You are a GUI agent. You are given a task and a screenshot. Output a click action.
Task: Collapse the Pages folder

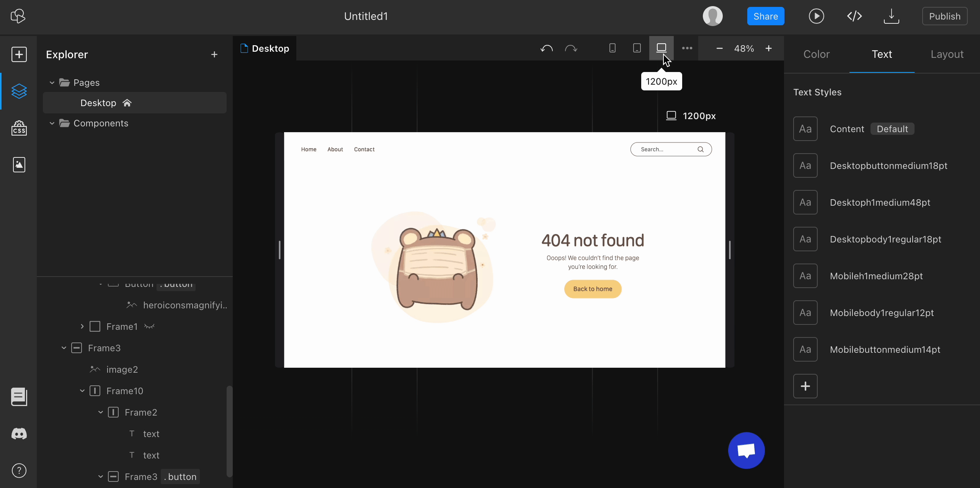[x=52, y=83]
